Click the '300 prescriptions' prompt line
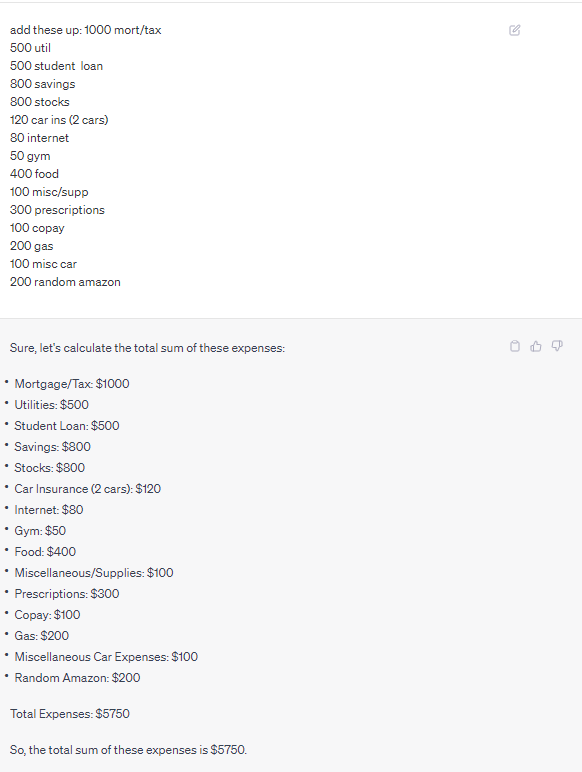The height and width of the screenshot is (772, 582). tap(57, 210)
